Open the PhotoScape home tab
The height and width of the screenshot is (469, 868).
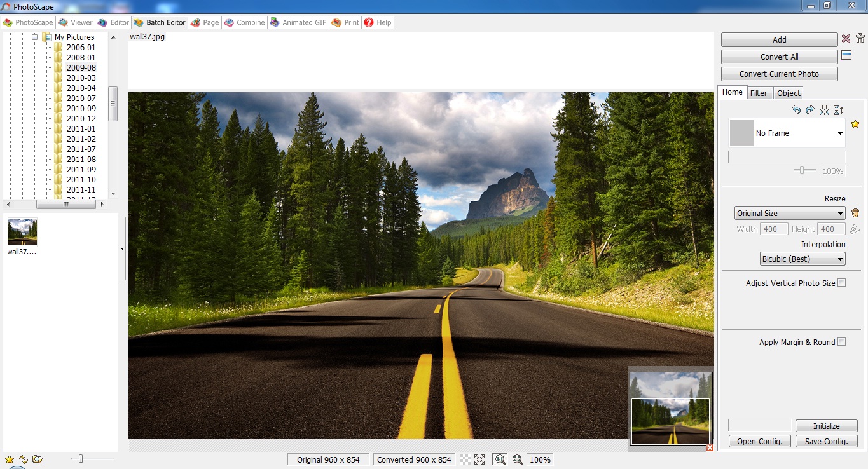click(x=28, y=22)
